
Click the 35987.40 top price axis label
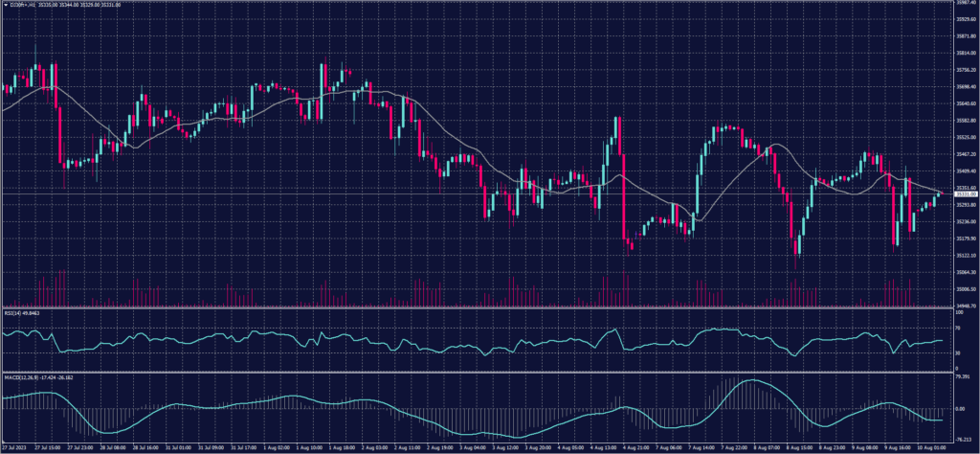964,4
